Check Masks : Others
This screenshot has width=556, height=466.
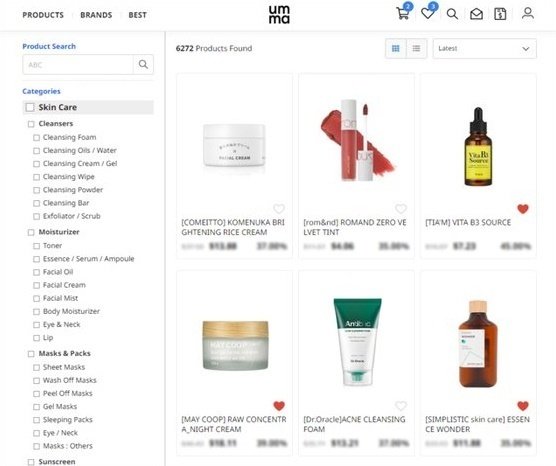[36, 446]
